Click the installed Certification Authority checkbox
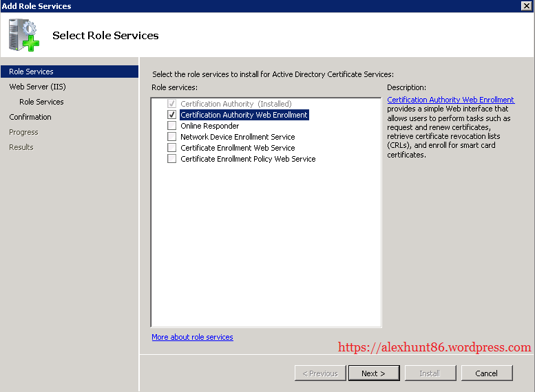The height and width of the screenshot is (392, 535). [171, 103]
